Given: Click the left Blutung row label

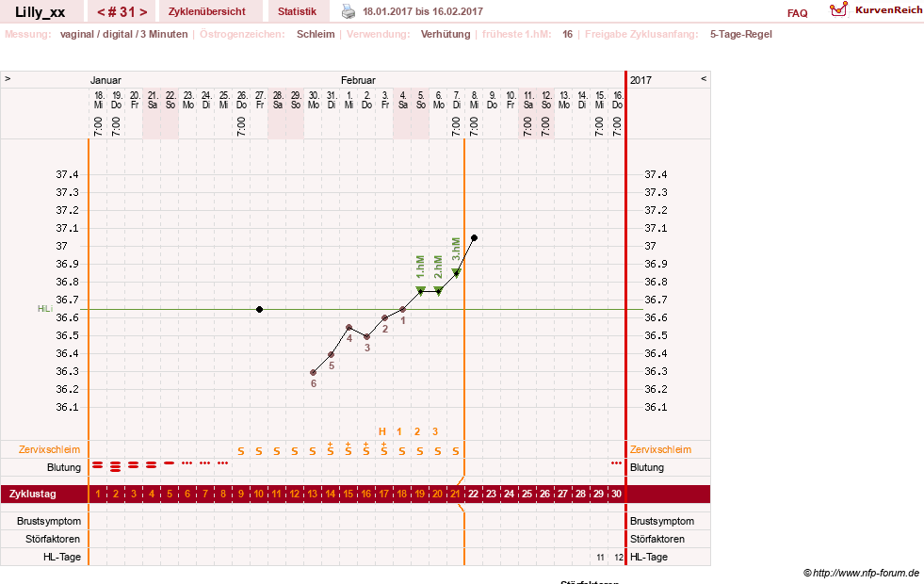Looking at the screenshot, I should (x=64, y=467).
